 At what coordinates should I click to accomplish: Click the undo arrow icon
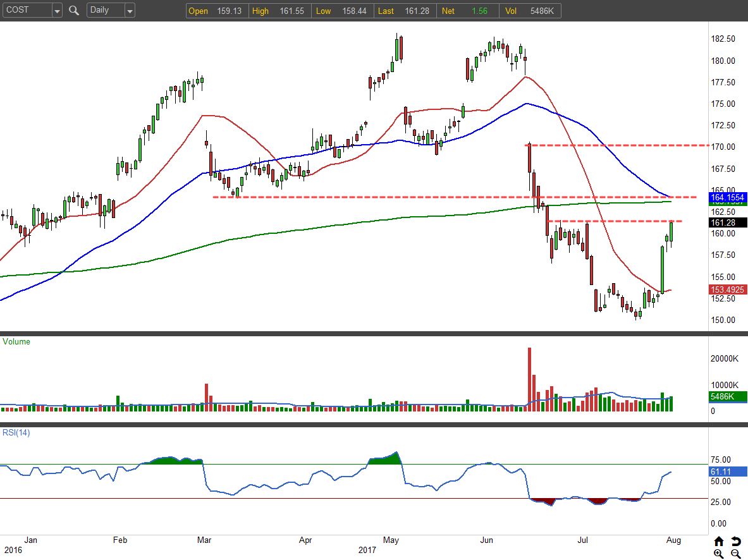pos(736,542)
